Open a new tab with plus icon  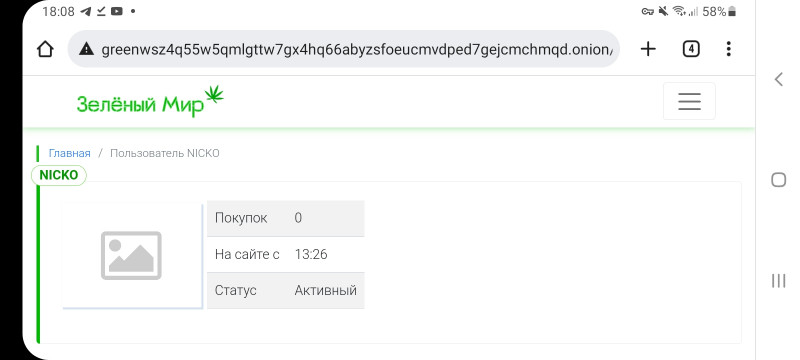click(648, 49)
